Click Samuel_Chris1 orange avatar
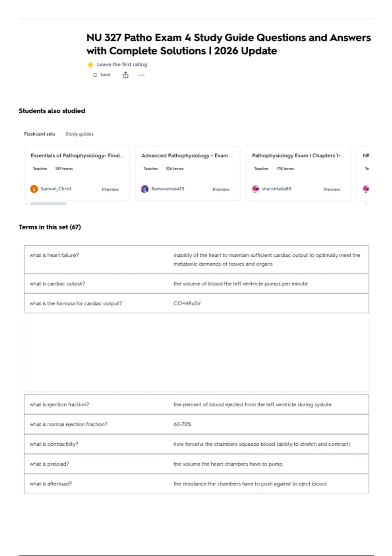This screenshot has width=392, height=556. click(34, 189)
